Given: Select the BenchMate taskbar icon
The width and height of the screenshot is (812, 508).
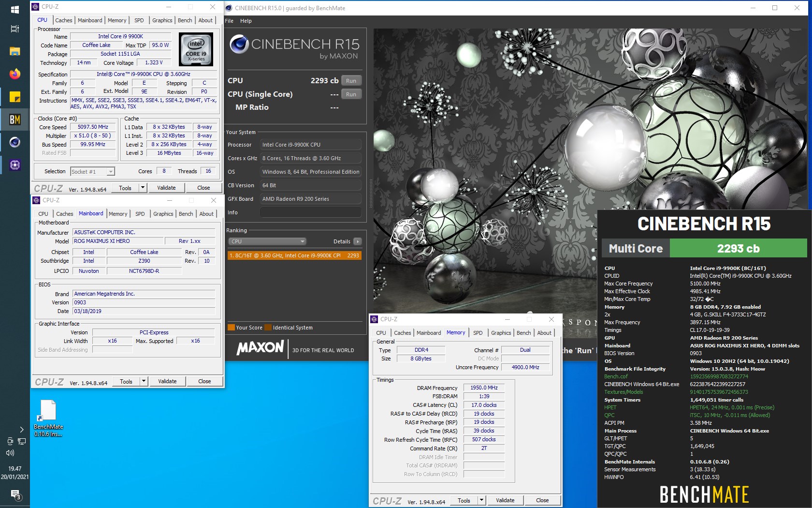Looking at the screenshot, I should pyautogui.click(x=14, y=120).
